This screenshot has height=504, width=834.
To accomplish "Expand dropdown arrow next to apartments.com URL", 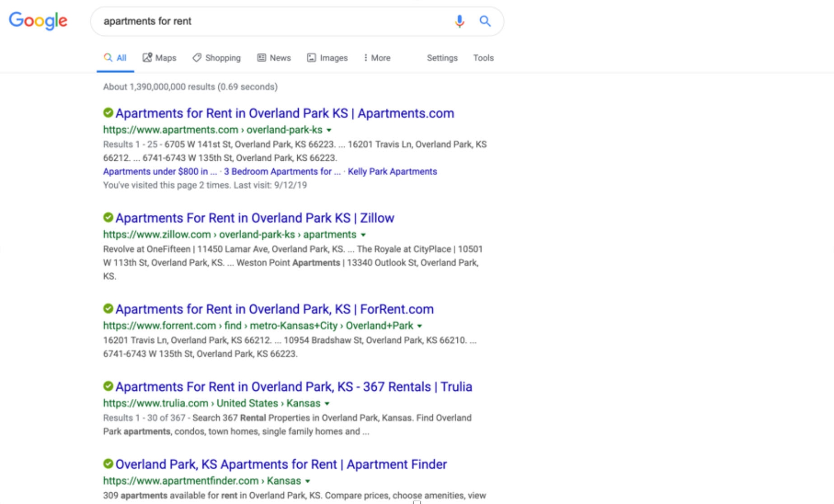I will pos(329,130).
